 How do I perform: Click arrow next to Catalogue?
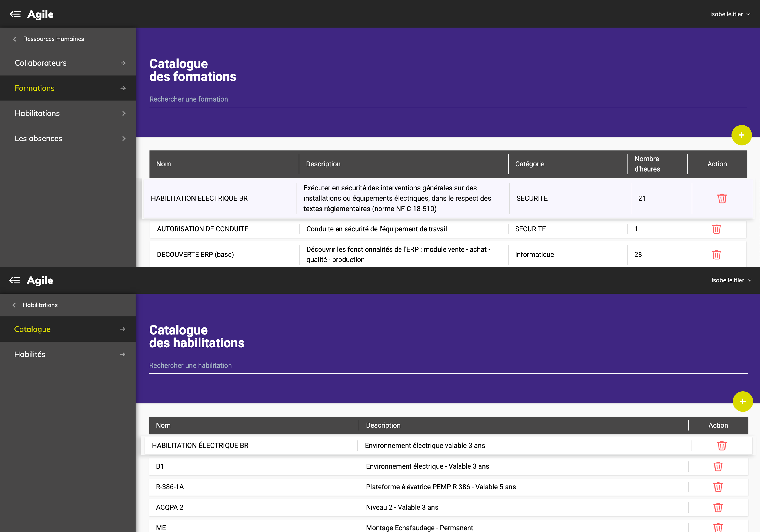pos(123,329)
